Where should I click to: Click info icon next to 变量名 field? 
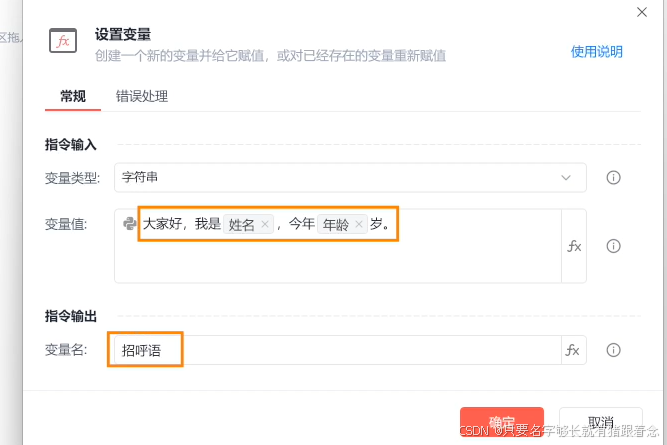(x=614, y=350)
